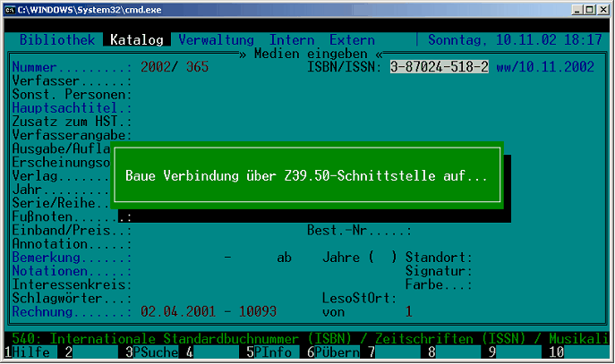Open the Intern menu

point(292,40)
